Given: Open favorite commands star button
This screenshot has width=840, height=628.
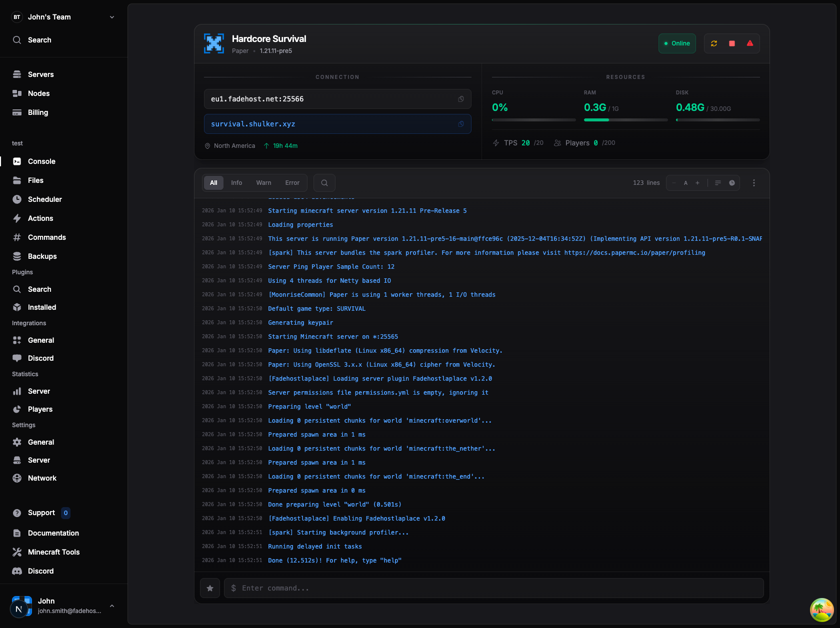Looking at the screenshot, I should point(210,588).
